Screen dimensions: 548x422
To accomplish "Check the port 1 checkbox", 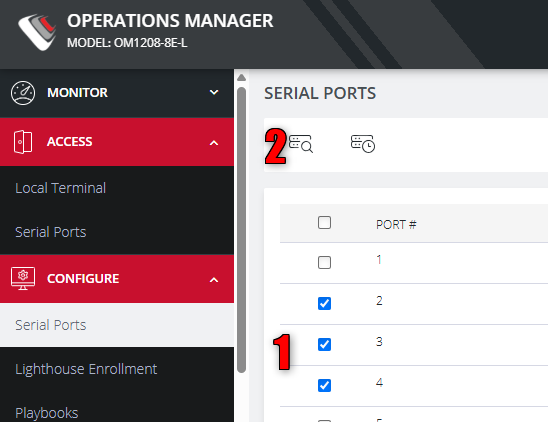I will coord(324,262).
